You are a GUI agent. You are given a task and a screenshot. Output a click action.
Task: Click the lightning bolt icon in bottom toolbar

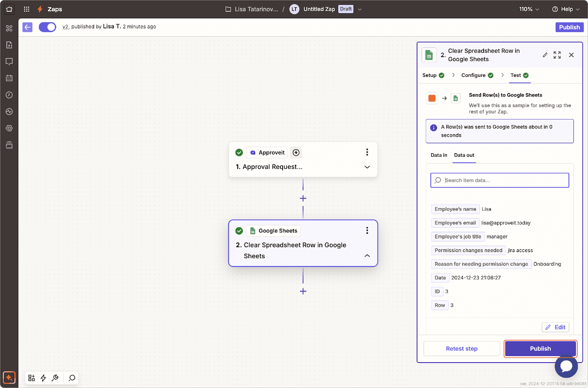(x=43, y=378)
